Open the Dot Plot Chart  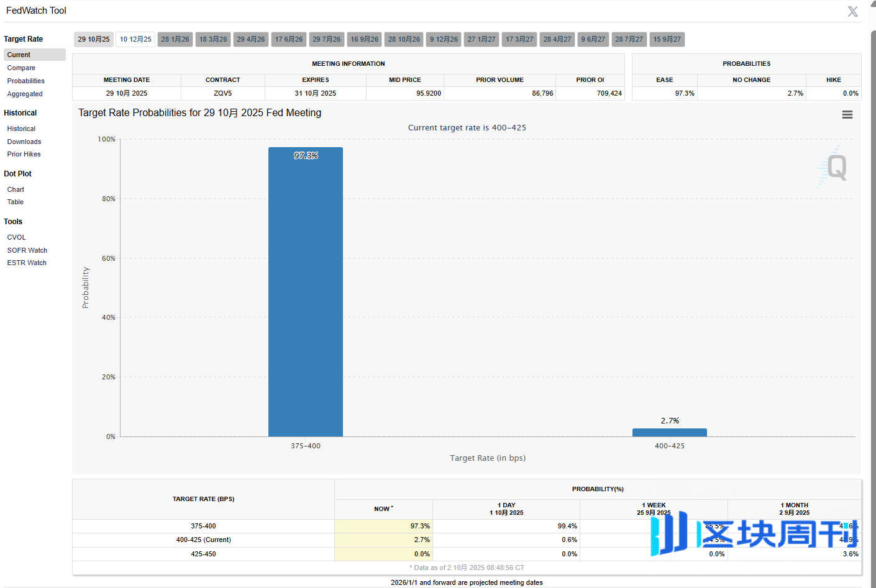(16, 190)
